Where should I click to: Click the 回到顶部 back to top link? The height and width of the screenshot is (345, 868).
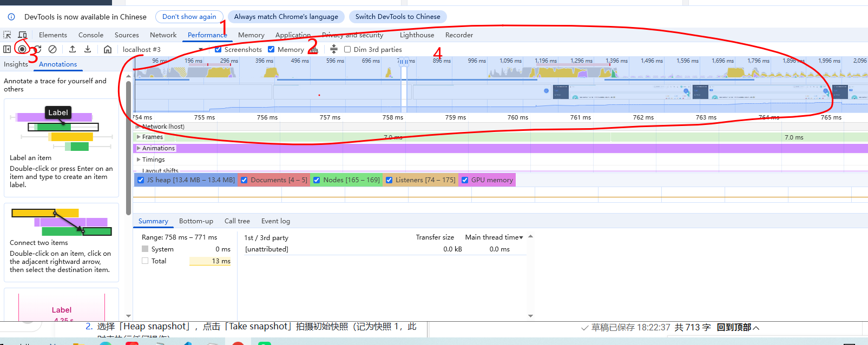[738, 327]
